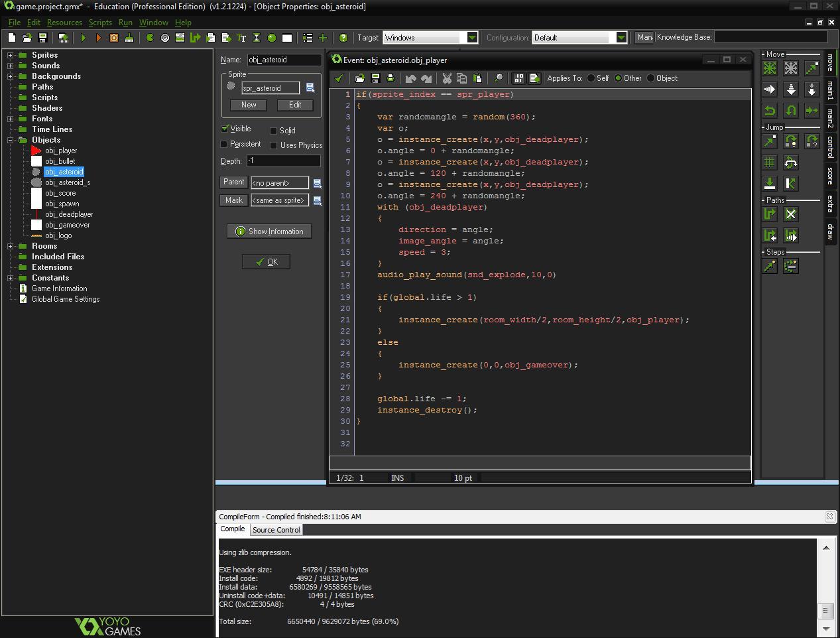
Task: Enable the Solid checkbox
Action: [274, 131]
